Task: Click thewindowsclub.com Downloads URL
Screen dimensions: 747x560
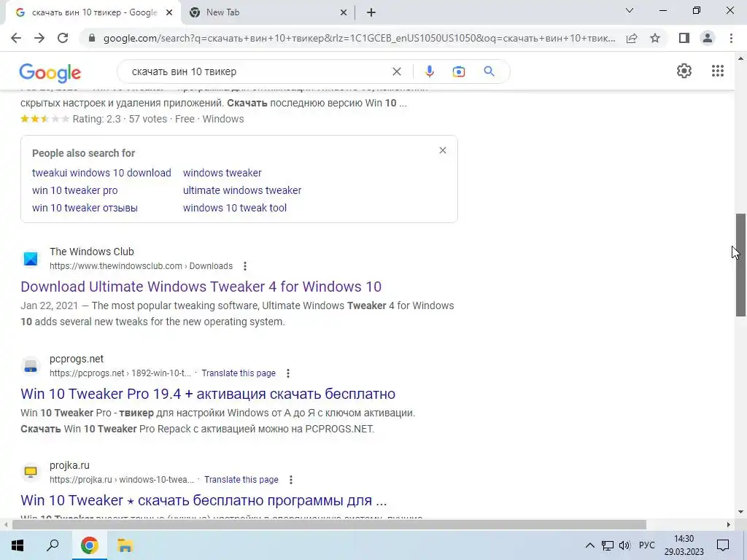Action: click(x=141, y=266)
